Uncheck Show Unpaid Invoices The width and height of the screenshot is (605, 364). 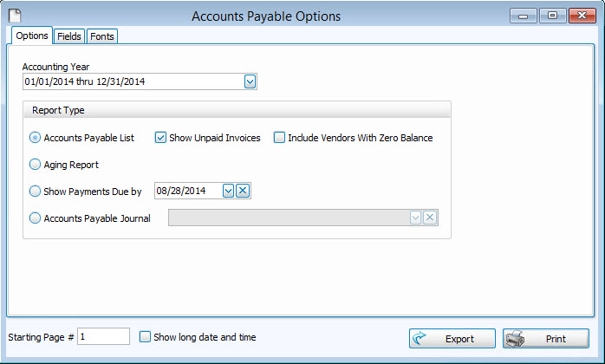pyautogui.click(x=160, y=138)
